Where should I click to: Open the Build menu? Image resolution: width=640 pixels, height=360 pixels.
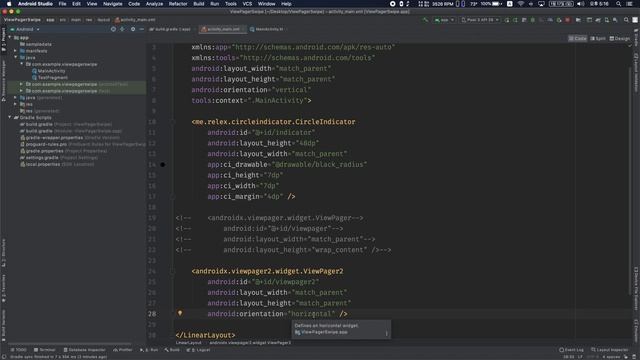[x=199, y=4]
